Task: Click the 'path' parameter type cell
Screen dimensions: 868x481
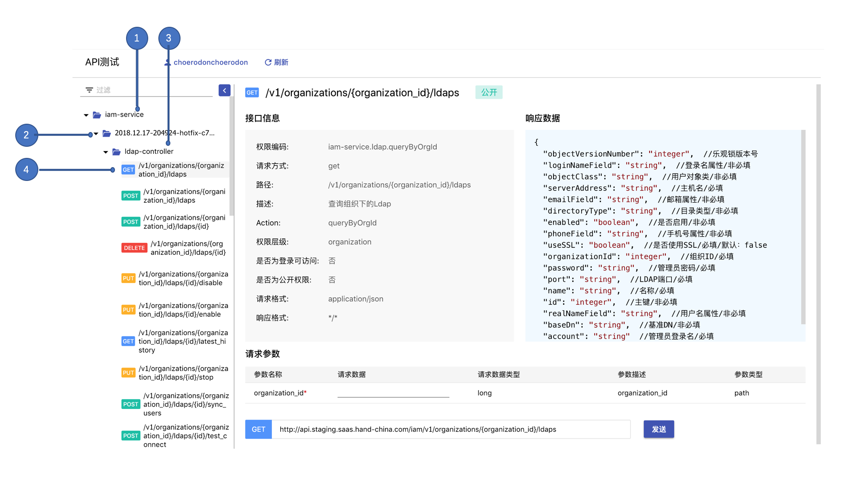Action: tap(742, 393)
